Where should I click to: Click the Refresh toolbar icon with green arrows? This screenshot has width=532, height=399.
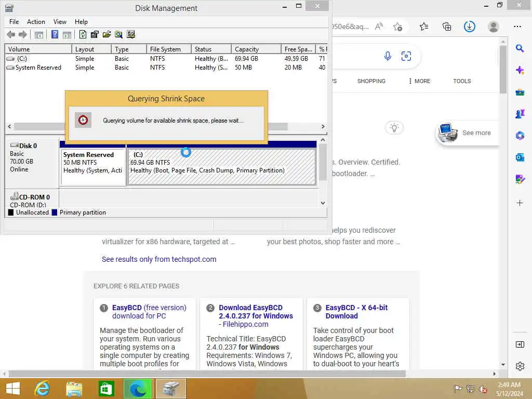83,34
